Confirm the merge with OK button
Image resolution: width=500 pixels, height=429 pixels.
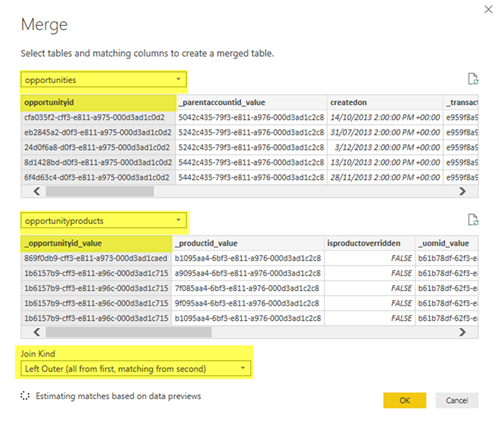click(405, 400)
